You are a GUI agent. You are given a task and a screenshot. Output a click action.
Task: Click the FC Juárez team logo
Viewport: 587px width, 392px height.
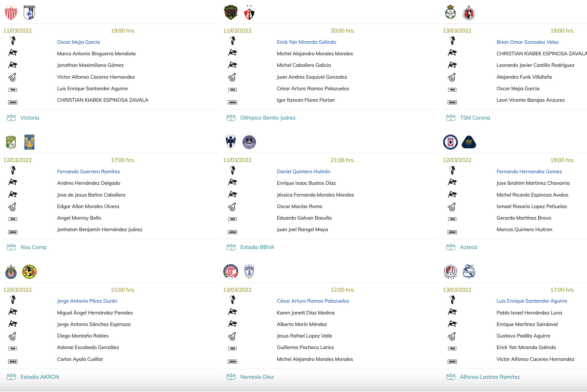[231, 13]
